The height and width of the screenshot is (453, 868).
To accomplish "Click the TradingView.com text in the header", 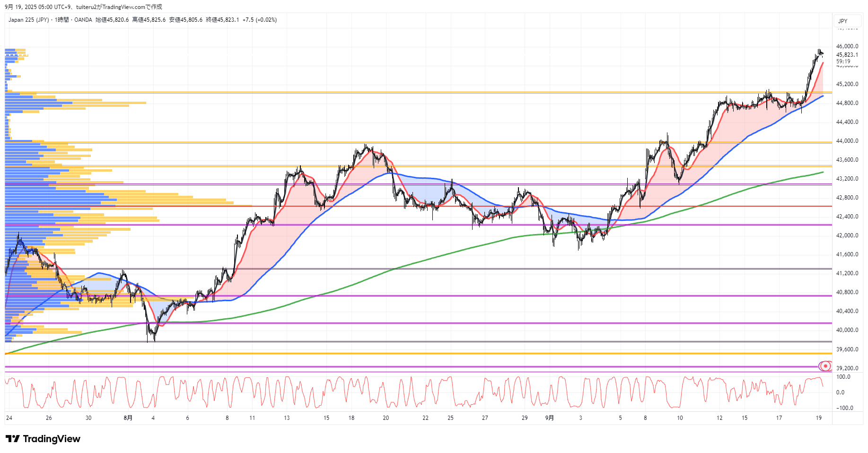I will 123,7.
